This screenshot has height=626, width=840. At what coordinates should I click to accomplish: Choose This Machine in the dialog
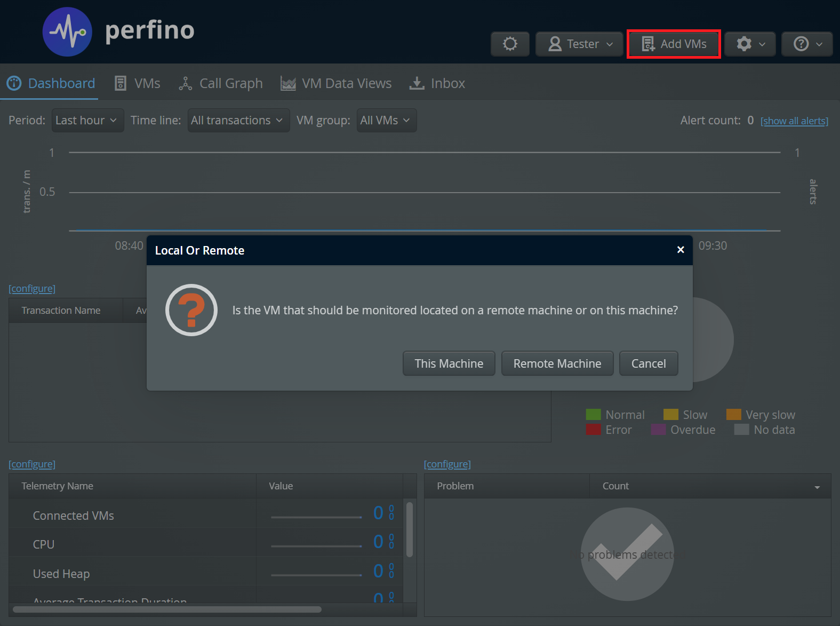coord(449,363)
